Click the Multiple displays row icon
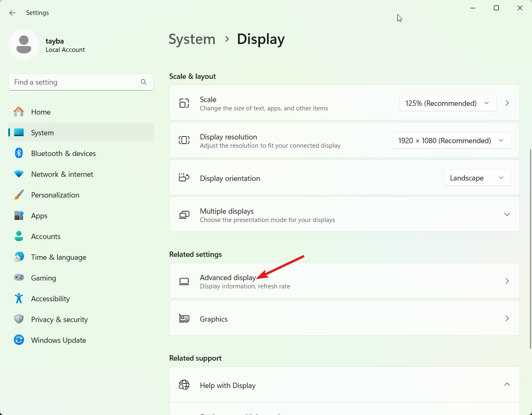Screen dimensions: 532x415 pos(184,215)
